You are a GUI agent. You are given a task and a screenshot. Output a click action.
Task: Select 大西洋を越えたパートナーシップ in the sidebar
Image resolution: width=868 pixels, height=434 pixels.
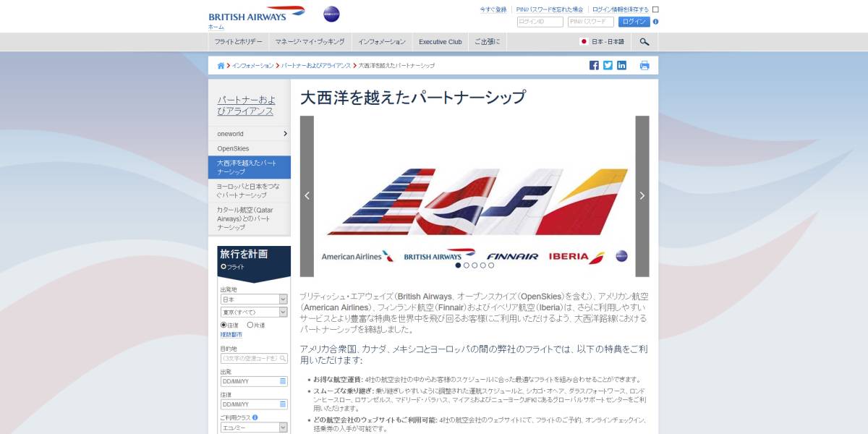[250, 167]
